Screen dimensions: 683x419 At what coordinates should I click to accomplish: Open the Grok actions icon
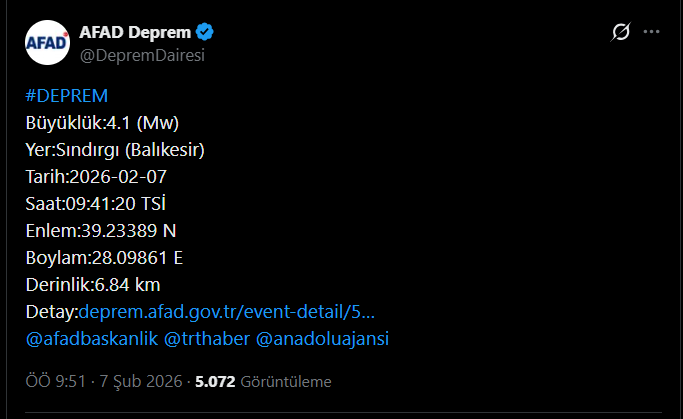(620, 33)
